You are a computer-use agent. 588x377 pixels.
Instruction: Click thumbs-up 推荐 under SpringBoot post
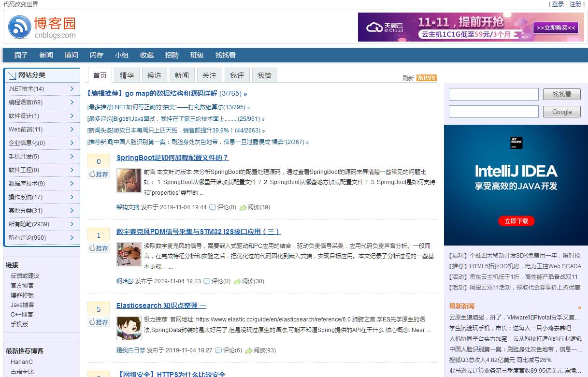[99, 174]
